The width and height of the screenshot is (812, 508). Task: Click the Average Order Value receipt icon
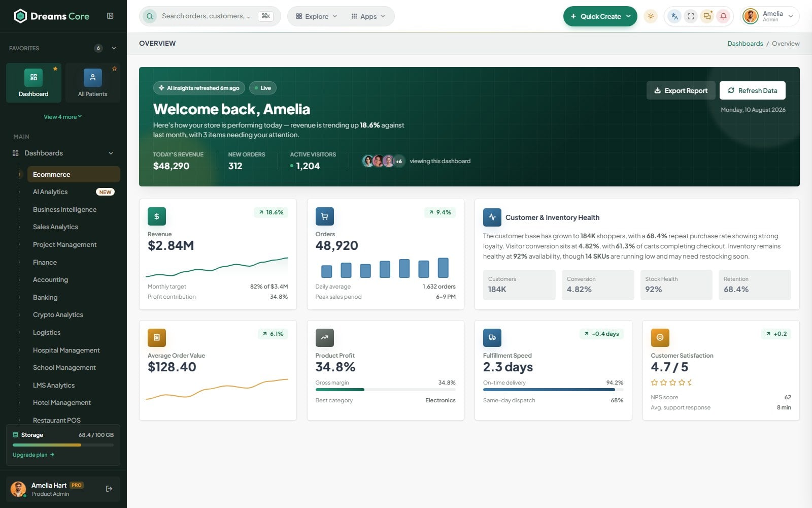point(157,338)
